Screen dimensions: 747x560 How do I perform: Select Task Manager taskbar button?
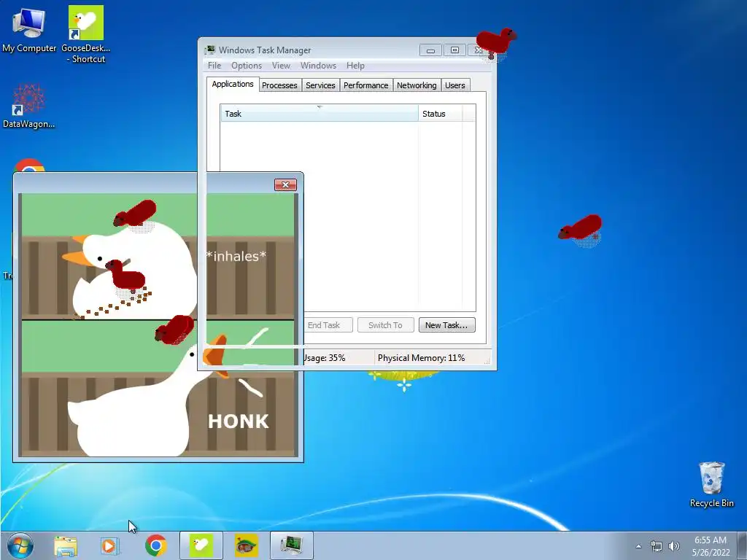pos(292,545)
